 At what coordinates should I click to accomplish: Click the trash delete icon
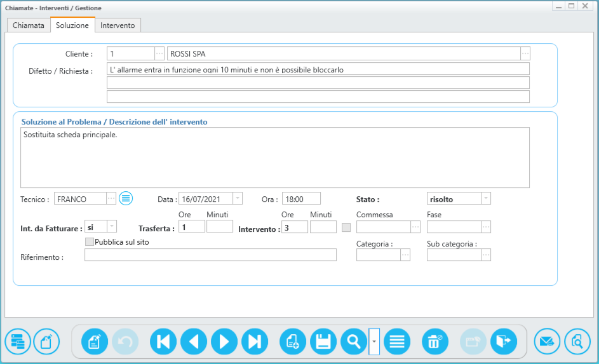[x=434, y=342]
